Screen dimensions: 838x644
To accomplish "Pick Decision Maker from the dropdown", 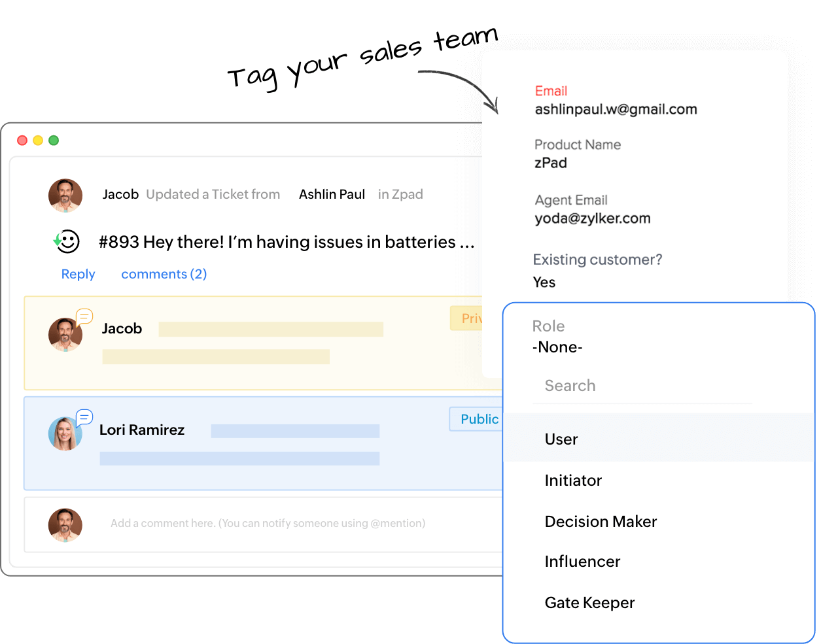I will point(601,522).
